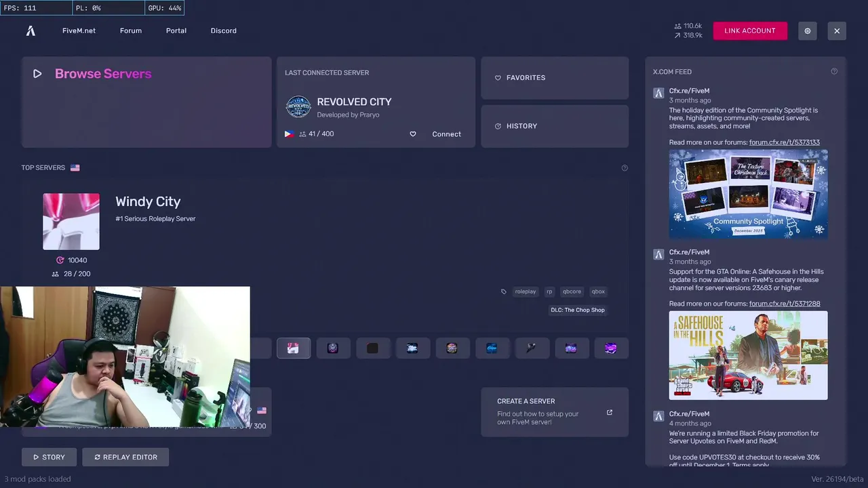Open the Forum navigation link
Viewport: 868px width, 488px height.
(131, 30)
